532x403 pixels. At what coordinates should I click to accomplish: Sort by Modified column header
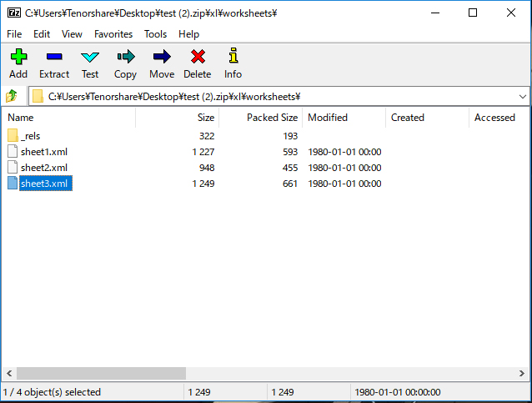click(328, 118)
